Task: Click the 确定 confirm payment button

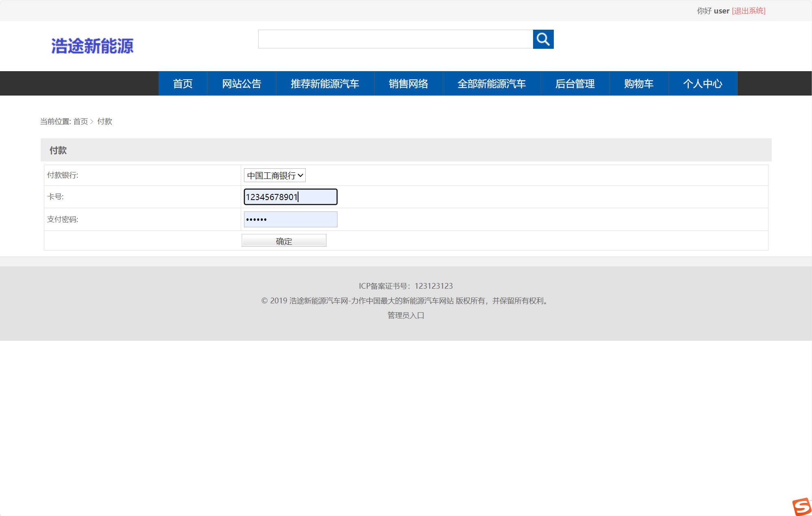Action: [x=283, y=240]
